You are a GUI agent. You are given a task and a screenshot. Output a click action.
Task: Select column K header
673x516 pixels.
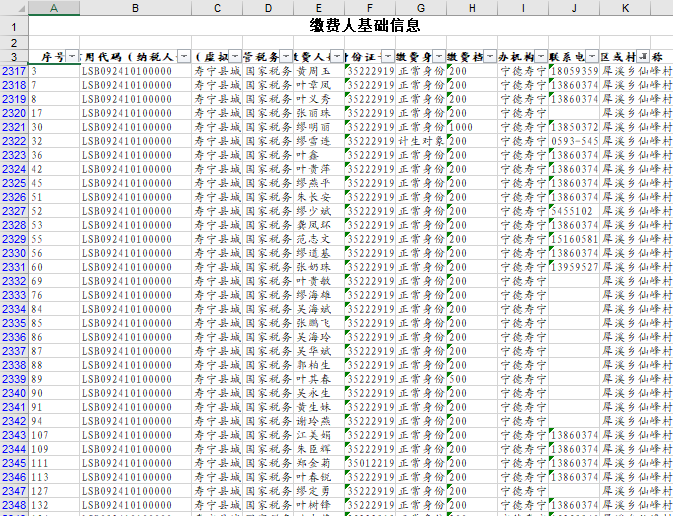click(625, 8)
